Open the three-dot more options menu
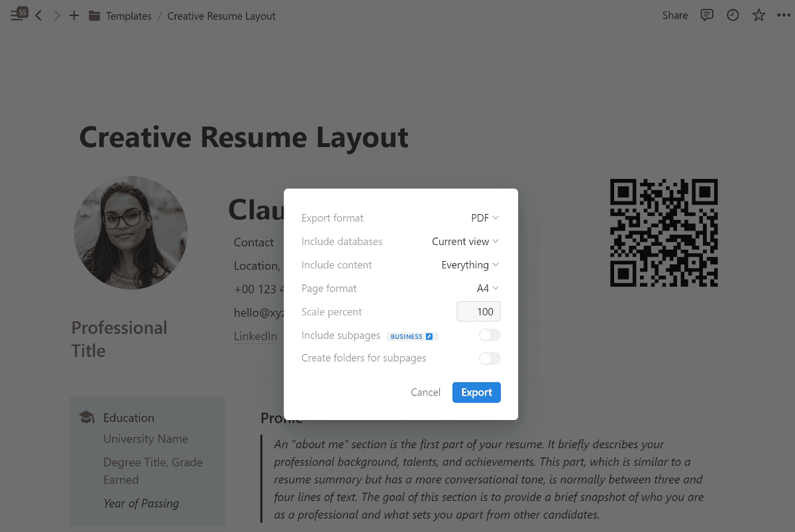Screen dimensions: 795x532 (x=783, y=15)
